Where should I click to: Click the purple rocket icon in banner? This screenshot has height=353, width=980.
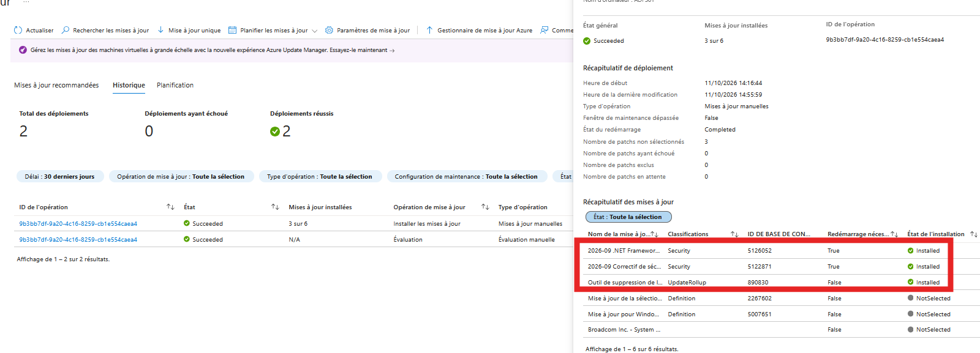tap(23, 50)
